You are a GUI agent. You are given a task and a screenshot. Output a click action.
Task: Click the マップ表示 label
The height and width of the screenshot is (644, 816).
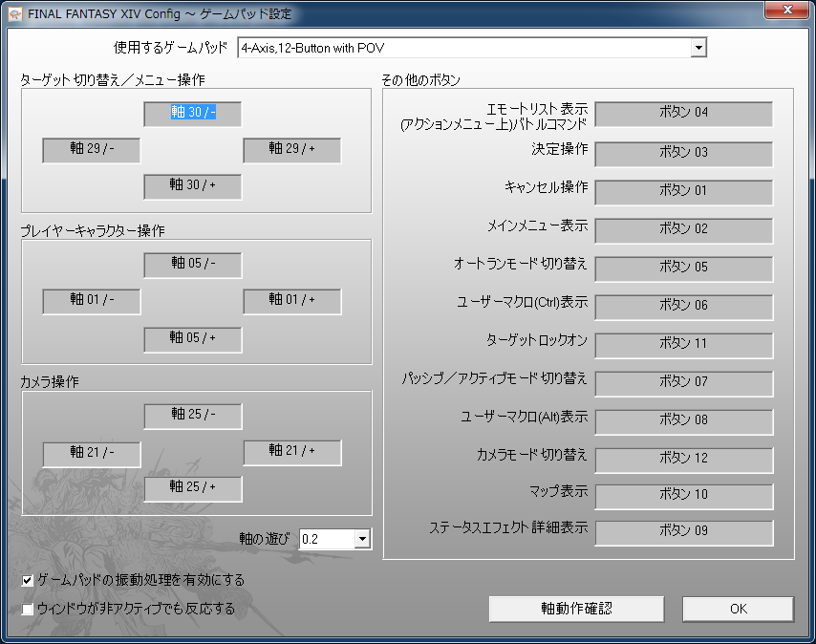[x=558, y=490]
